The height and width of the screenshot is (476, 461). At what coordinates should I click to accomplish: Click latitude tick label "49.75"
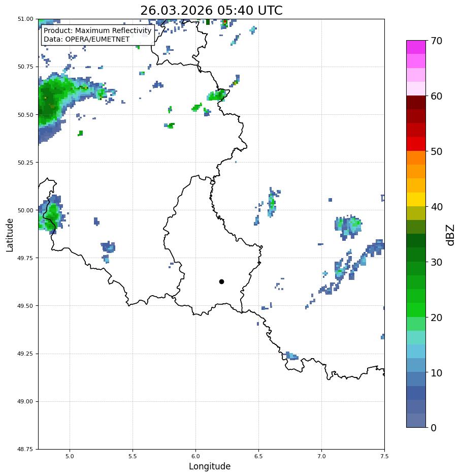[25, 258]
